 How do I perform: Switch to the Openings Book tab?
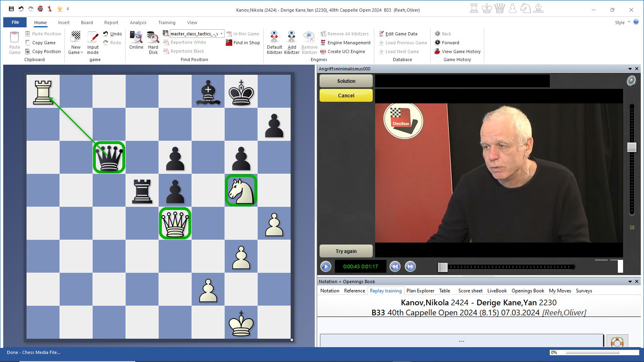point(527,291)
